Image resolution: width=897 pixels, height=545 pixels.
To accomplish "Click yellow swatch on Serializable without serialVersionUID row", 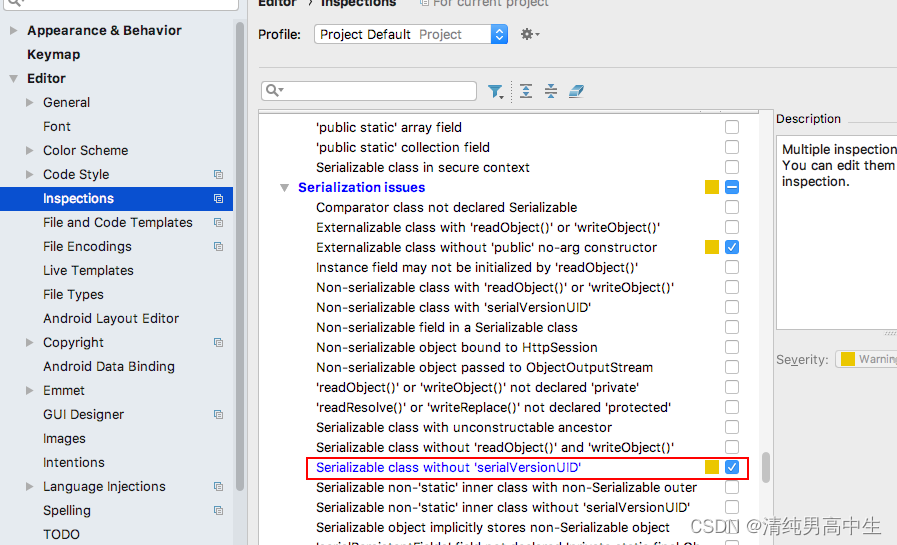I will coord(712,467).
